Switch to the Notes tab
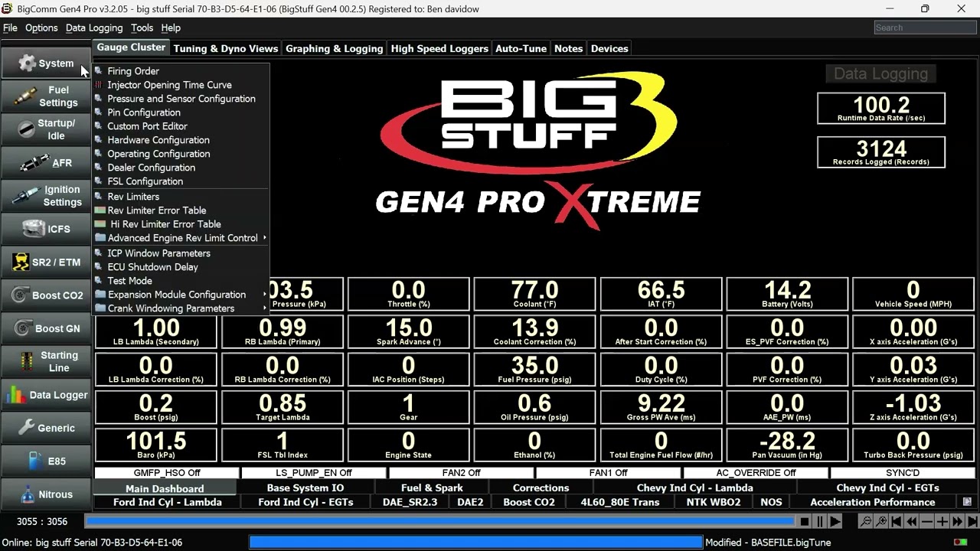The image size is (980, 551). pyautogui.click(x=568, y=48)
